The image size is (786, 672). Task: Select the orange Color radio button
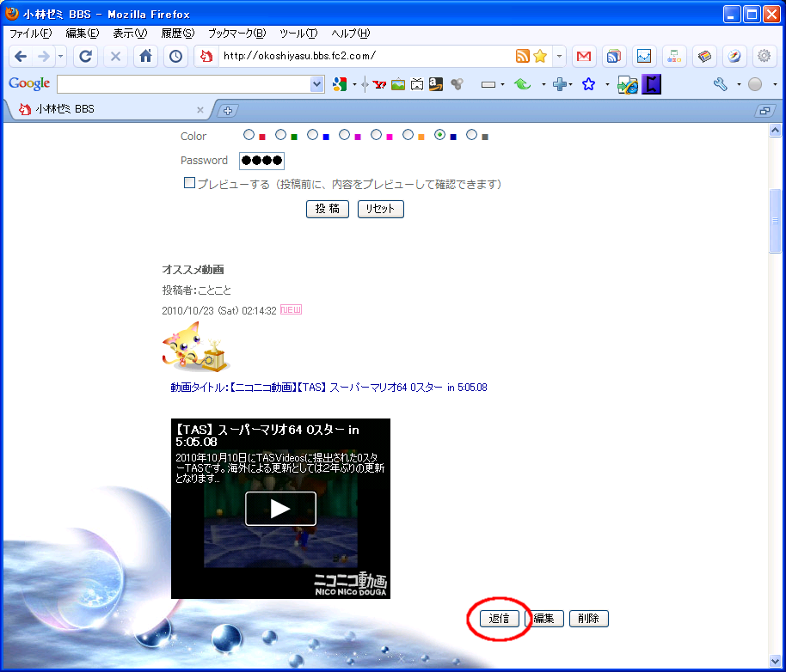[x=408, y=135]
